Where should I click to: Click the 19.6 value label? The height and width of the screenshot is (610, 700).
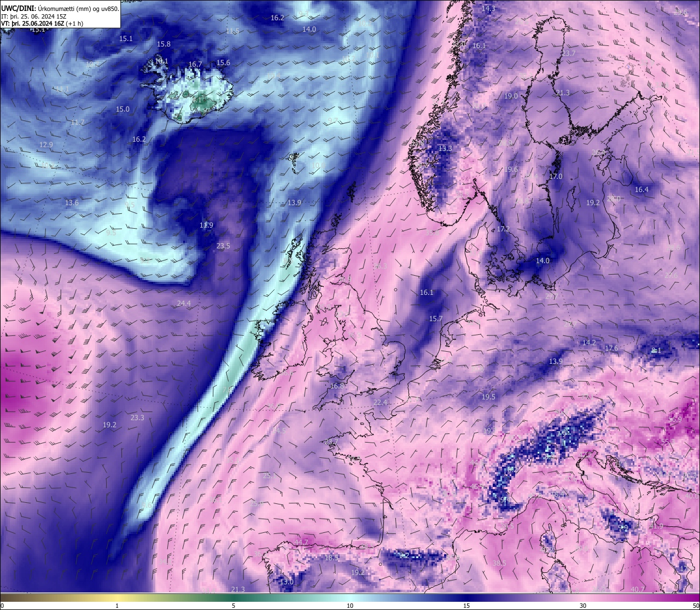(x=511, y=170)
